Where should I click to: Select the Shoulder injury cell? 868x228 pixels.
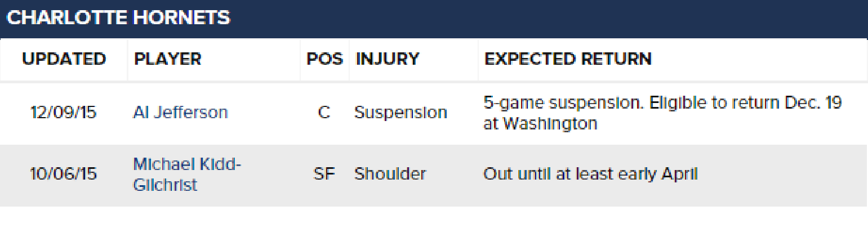tap(390, 174)
